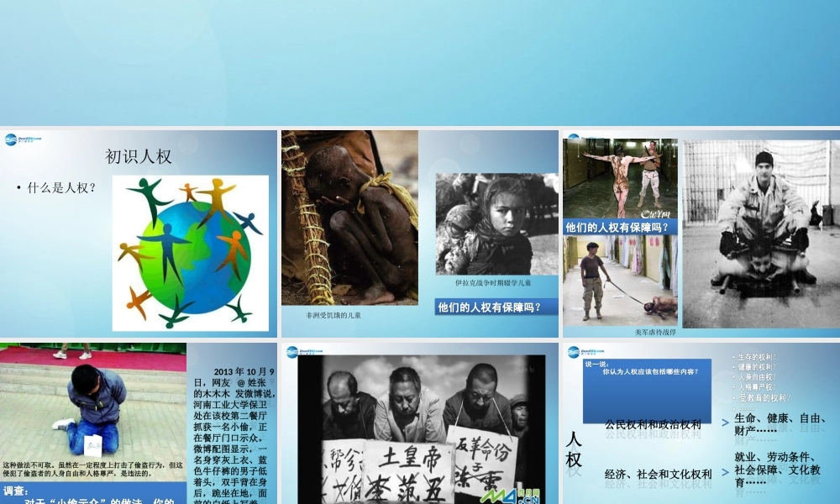
Task: Click the bullet 生存的权利?
Action: (757, 357)
